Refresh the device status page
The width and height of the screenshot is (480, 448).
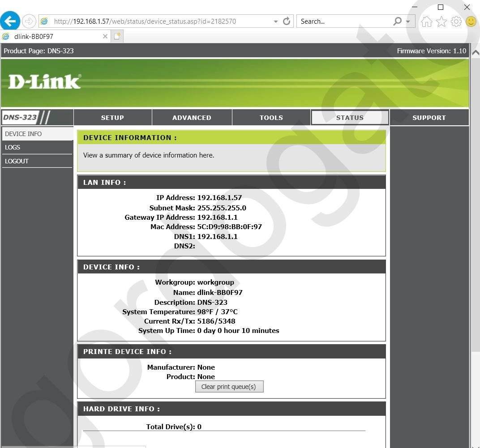[287, 21]
